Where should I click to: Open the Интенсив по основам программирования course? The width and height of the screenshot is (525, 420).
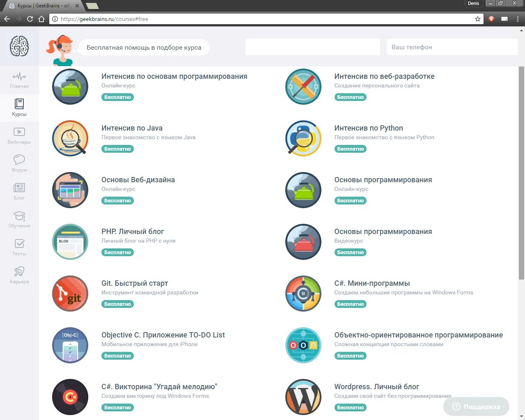[174, 76]
